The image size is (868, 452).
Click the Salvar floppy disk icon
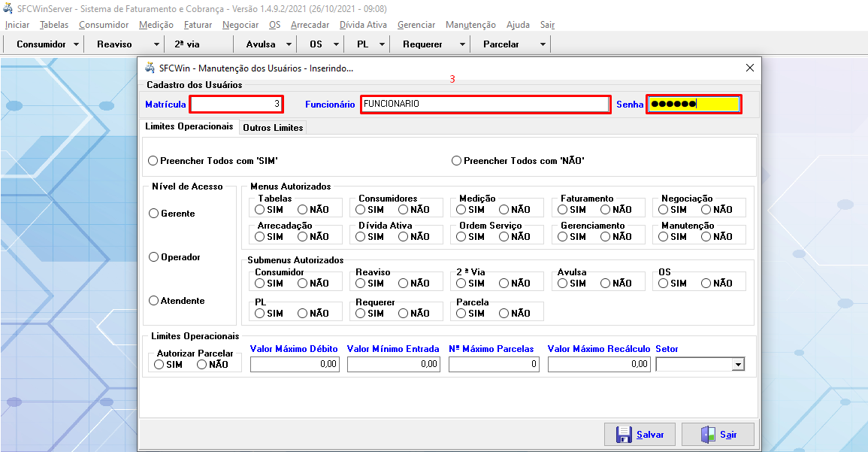click(623, 435)
